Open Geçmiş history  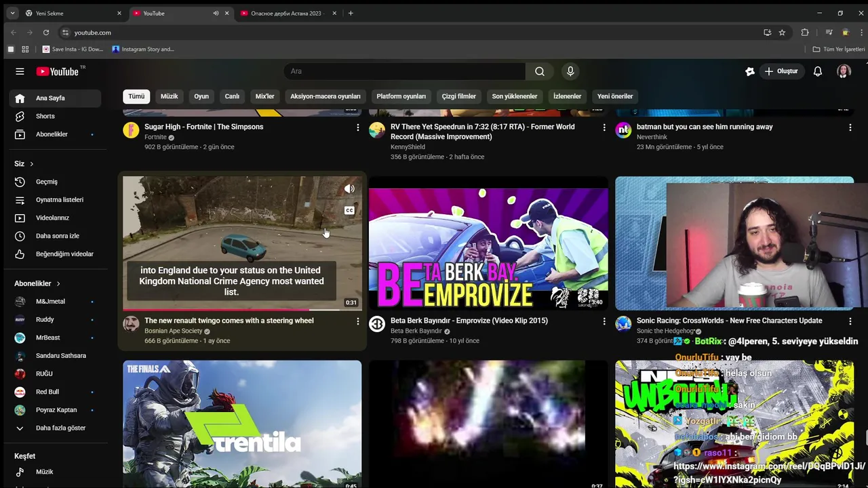pos(55,182)
